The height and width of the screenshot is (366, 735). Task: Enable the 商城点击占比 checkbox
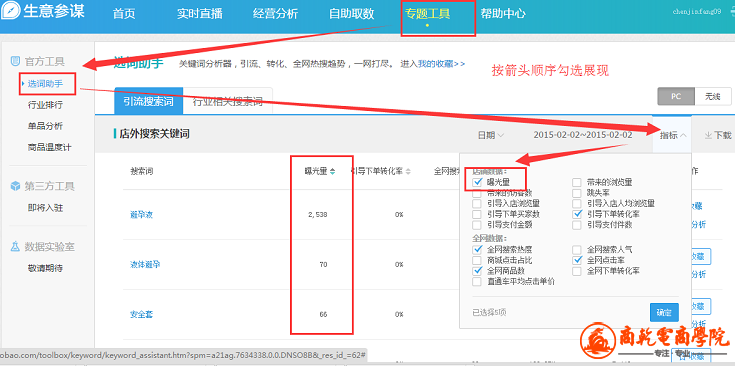pyautogui.click(x=477, y=260)
